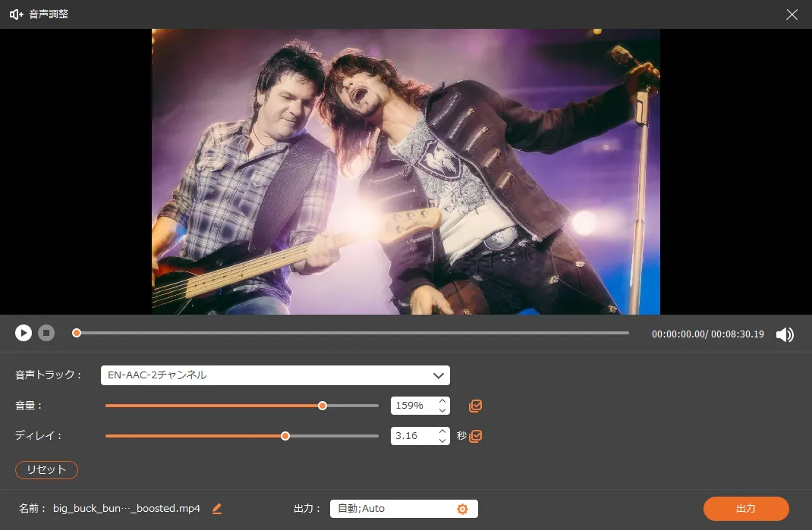Play the video preview
This screenshot has width=812, height=530.
[x=24, y=333]
